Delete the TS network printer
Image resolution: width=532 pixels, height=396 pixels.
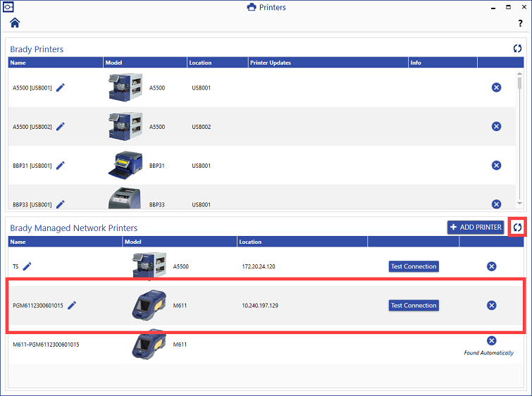click(492, 266)
